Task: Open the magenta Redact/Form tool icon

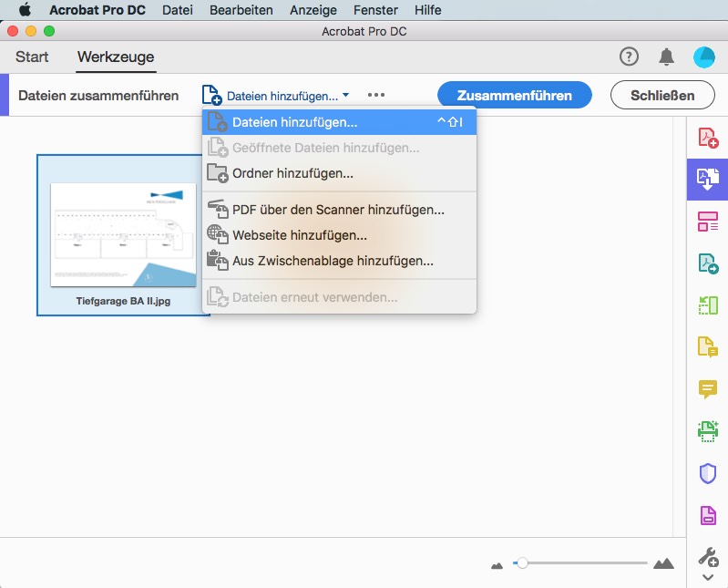Action: click(708, 516)
